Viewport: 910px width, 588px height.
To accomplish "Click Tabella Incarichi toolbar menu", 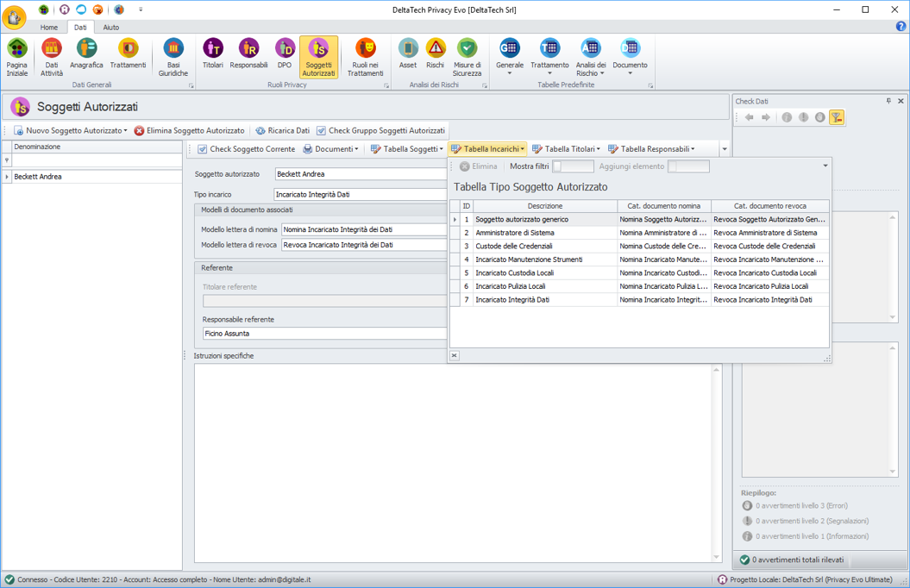I will click(487, 149).
